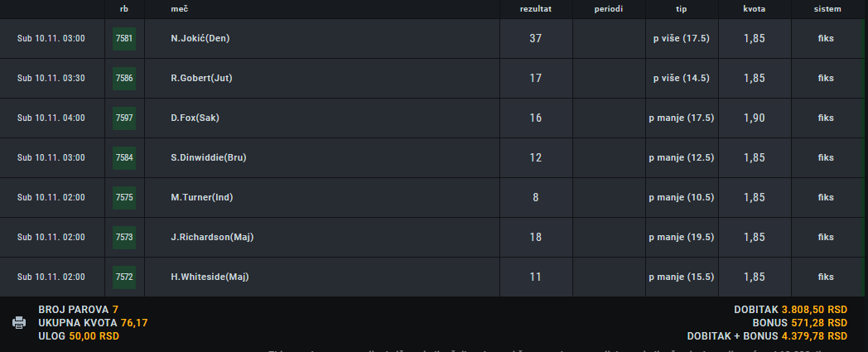Click the 'kvota' column header

coord(755,9)
